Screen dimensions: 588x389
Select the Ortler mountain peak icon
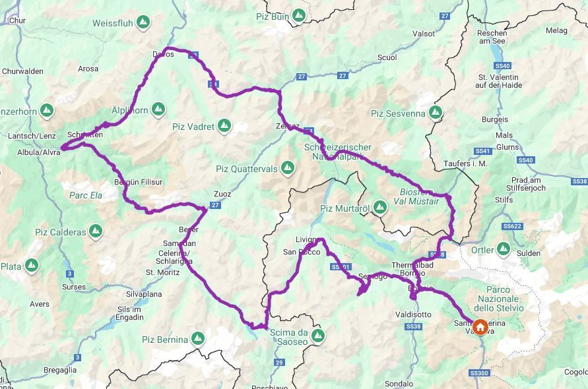[x=504, y=249]
